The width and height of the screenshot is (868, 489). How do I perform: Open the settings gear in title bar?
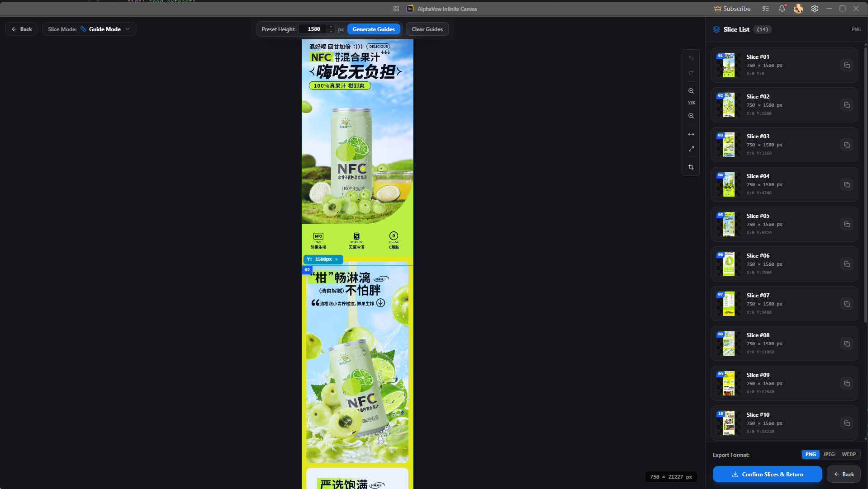(x=815, y=9)
